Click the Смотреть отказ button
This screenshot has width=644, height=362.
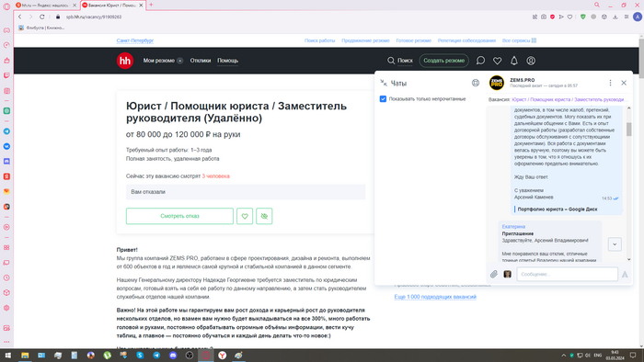click(179, 216)
